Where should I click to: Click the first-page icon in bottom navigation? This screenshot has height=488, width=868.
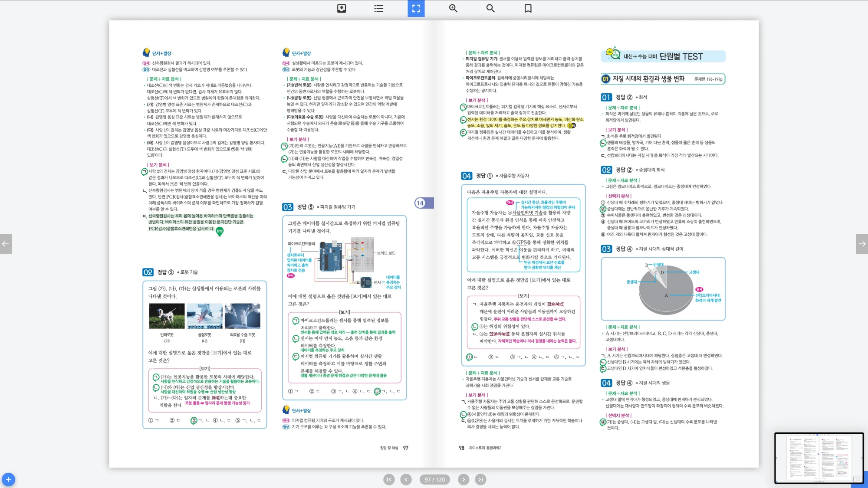coord(389,479)
